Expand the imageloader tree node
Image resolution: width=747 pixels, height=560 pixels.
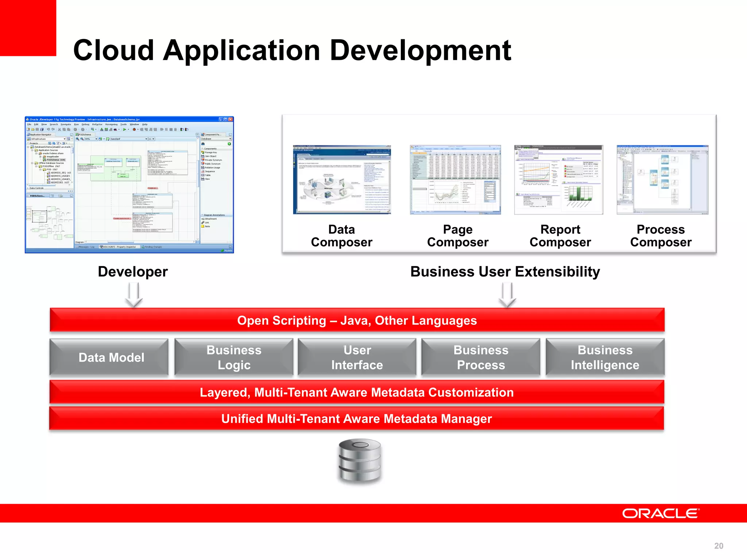[x=40, y=156]
